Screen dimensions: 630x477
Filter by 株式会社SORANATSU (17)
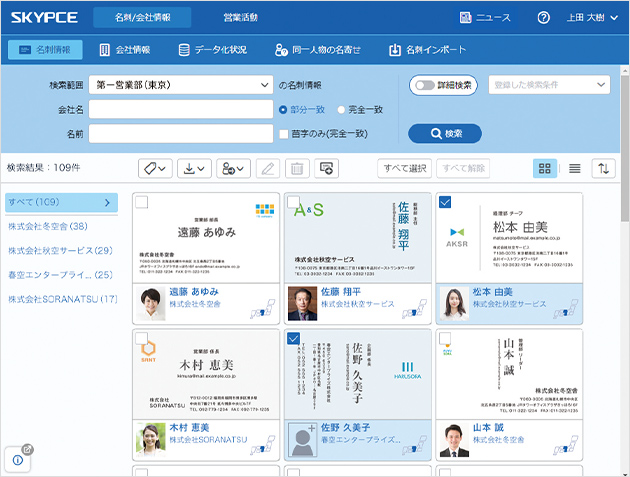click(63, 299)
